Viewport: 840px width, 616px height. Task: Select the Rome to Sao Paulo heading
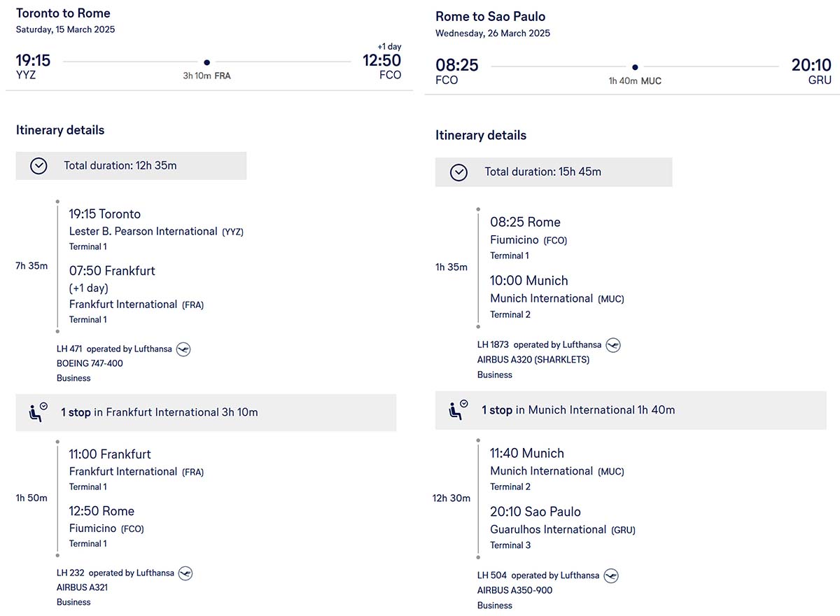coord(490,16)
